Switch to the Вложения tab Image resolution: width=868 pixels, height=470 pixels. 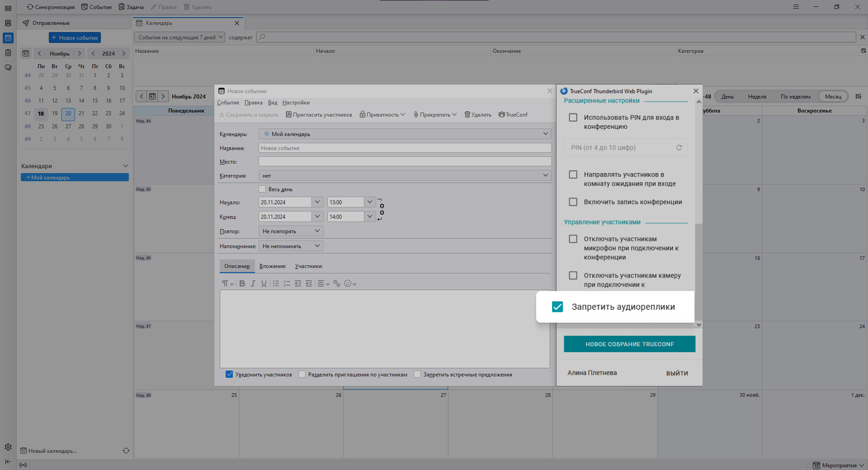pos(273,266)
